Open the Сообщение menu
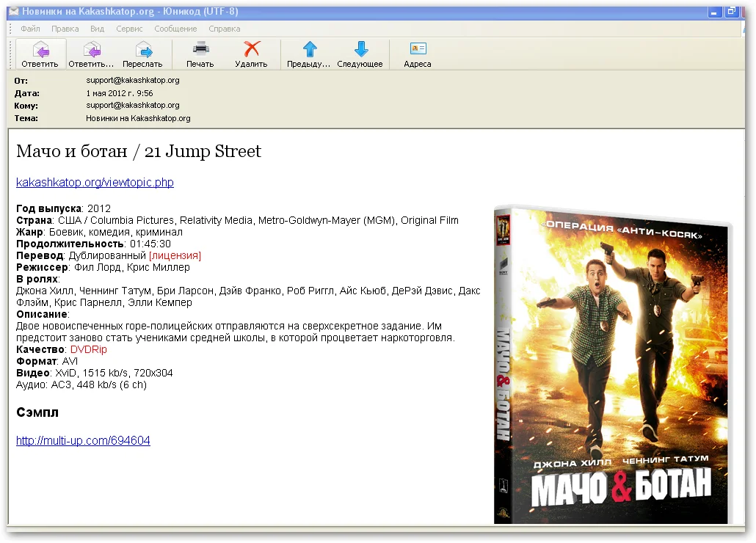The width and height of the screenshot is (756, 543). tap(175, 29)
